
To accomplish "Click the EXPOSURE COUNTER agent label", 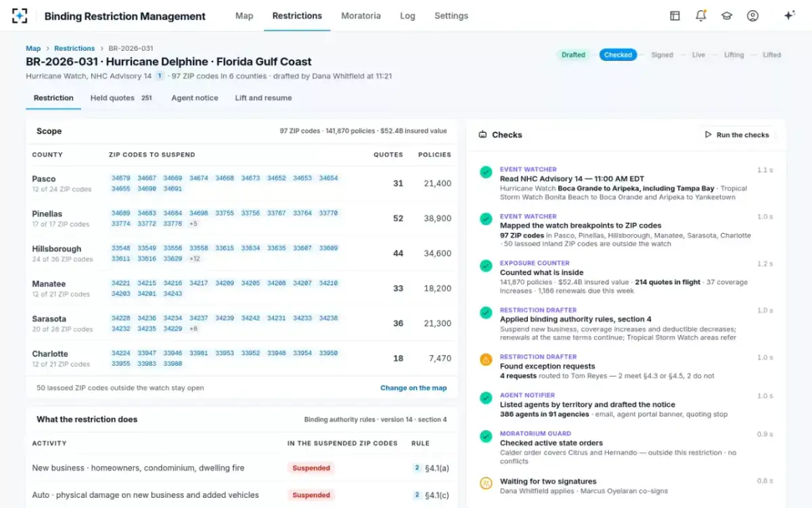I will point(535,263).
